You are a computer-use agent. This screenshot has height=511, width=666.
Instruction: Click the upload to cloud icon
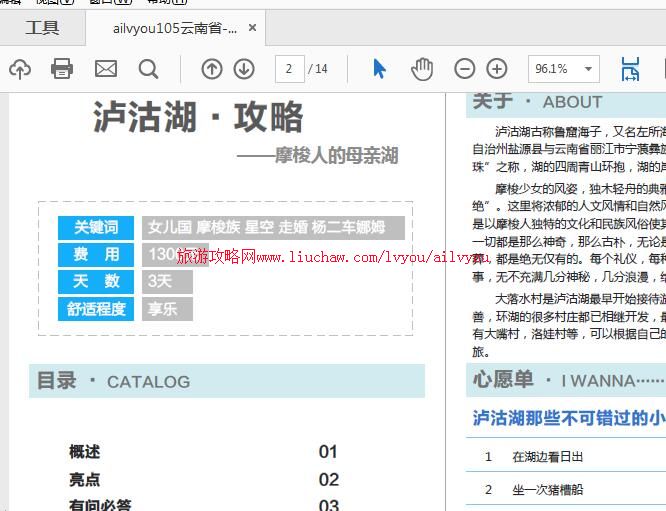tap(20, 69)
